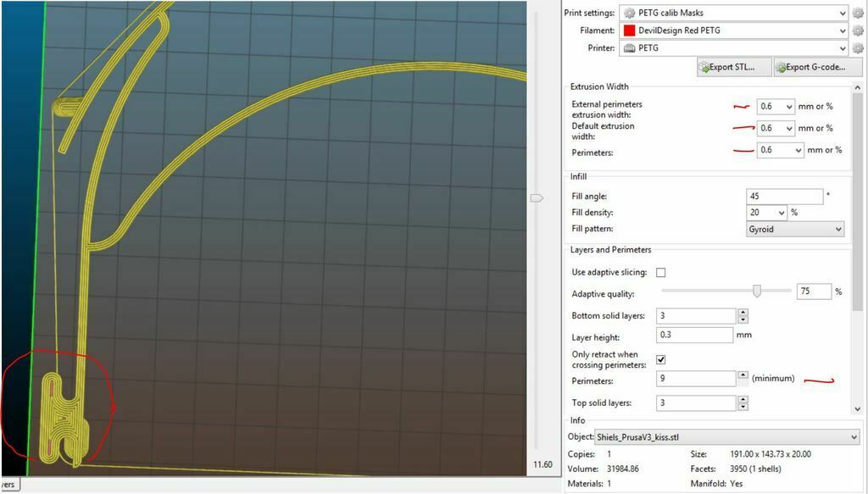The height and width of the screenshot is (494, 868).
Task: Click the Export G-code button
Action: click(816, 66)
